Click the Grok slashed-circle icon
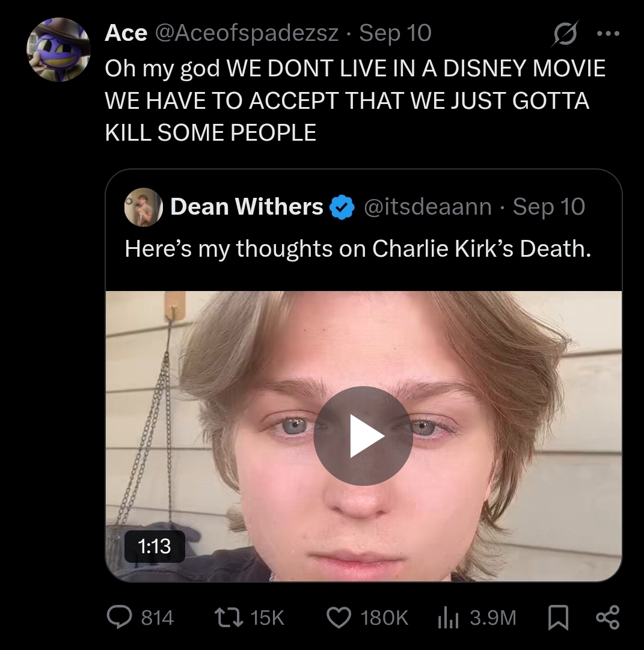644x650 pixels. [x=565, y=34]
